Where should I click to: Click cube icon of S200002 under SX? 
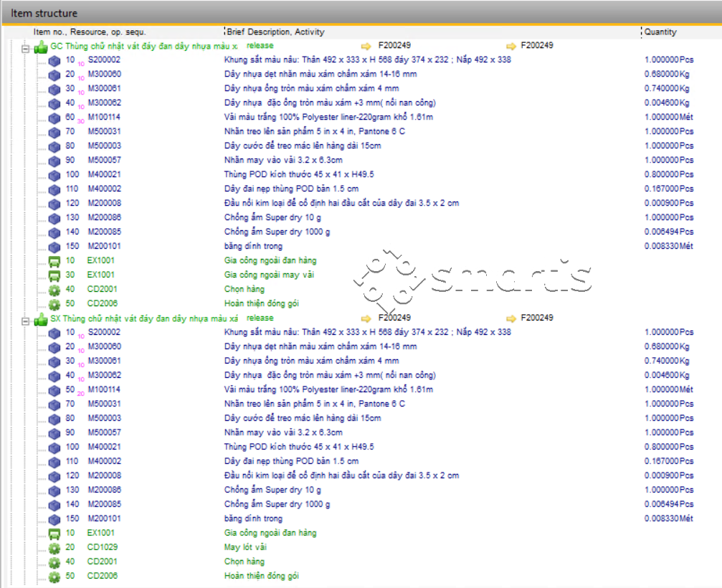coord(54,333)
